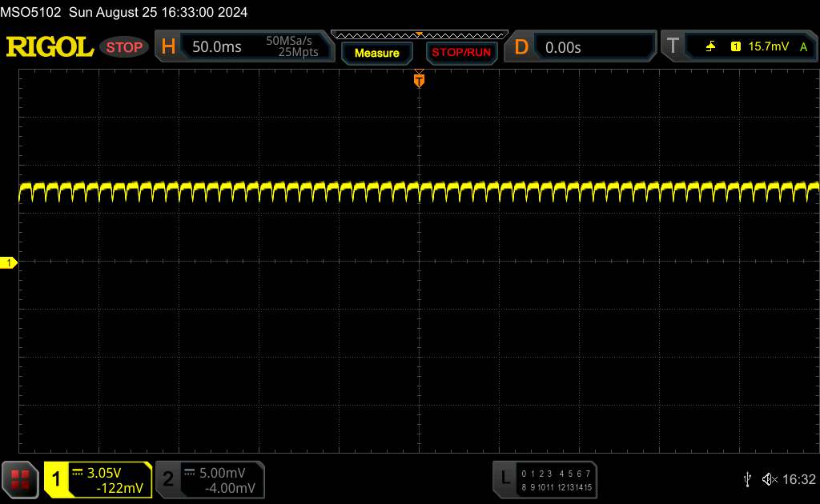
Task: Click the trigger mode A indicator
Action: tap(803, 47)
